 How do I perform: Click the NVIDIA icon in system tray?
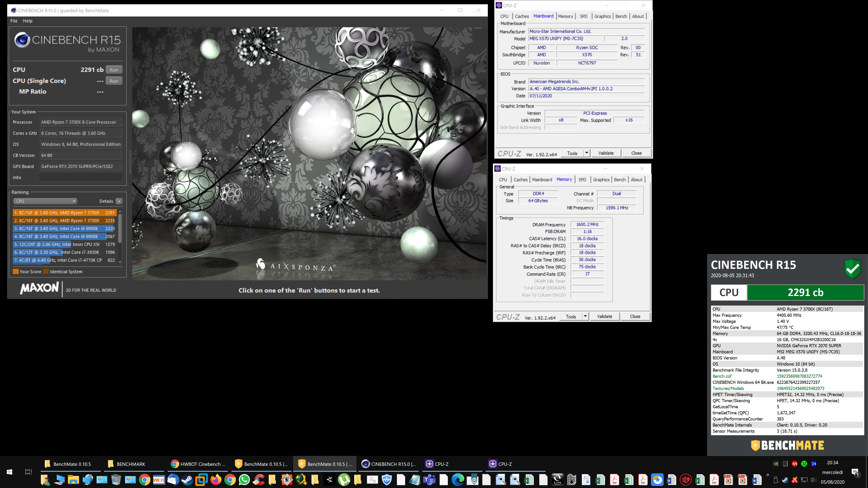tap(776, 464)
